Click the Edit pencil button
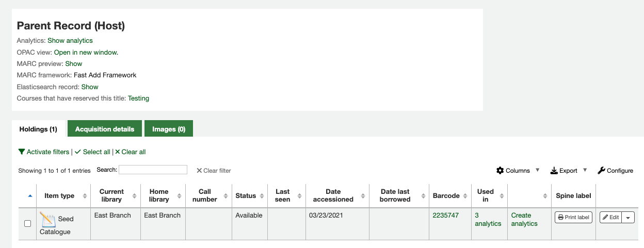Screen dimensions: 644x248 click(x=610, y=218)
